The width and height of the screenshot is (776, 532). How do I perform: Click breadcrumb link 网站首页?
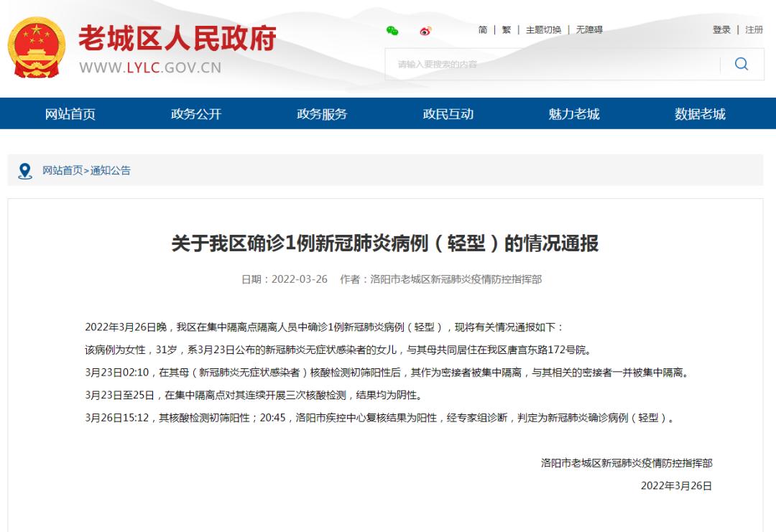pyautogui.click(x=63, y=171)
